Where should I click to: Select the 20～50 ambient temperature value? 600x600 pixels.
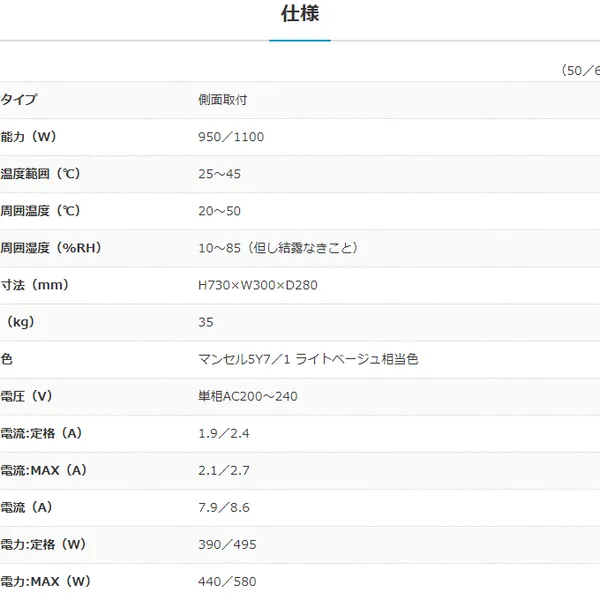click(219, 211)
